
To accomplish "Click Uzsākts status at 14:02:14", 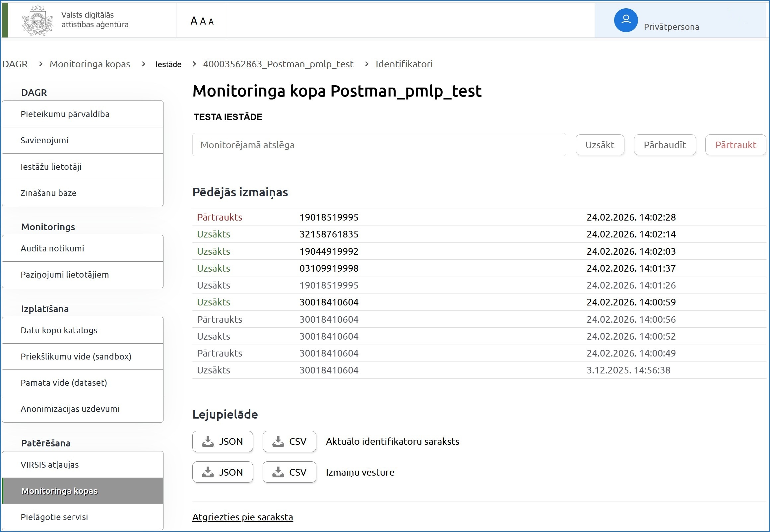I will pos(214,234).
